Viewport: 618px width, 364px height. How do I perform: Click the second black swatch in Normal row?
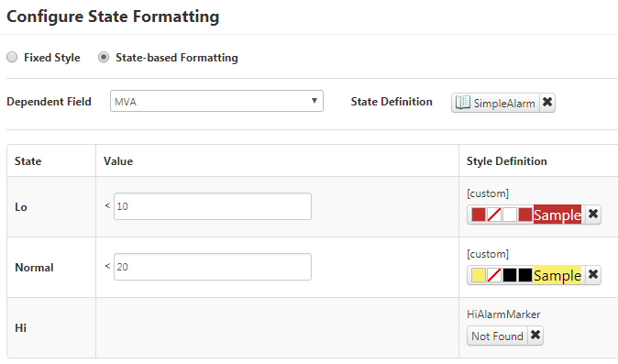point(525,275)
